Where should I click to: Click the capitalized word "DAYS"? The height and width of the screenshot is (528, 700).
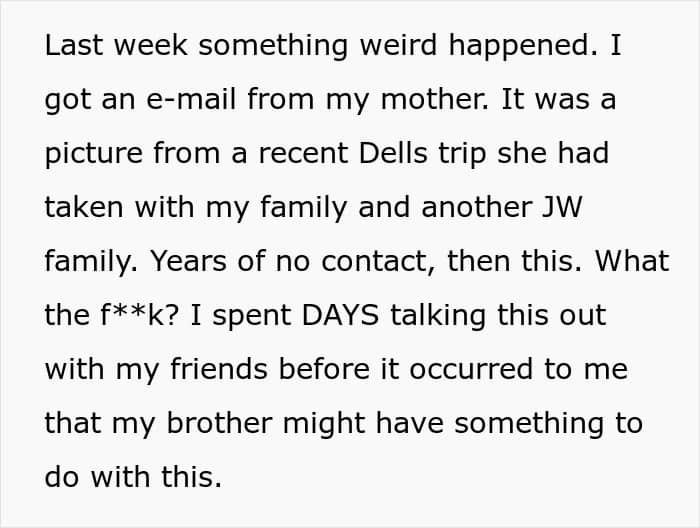pyautogui.click(x=340, y=316)
